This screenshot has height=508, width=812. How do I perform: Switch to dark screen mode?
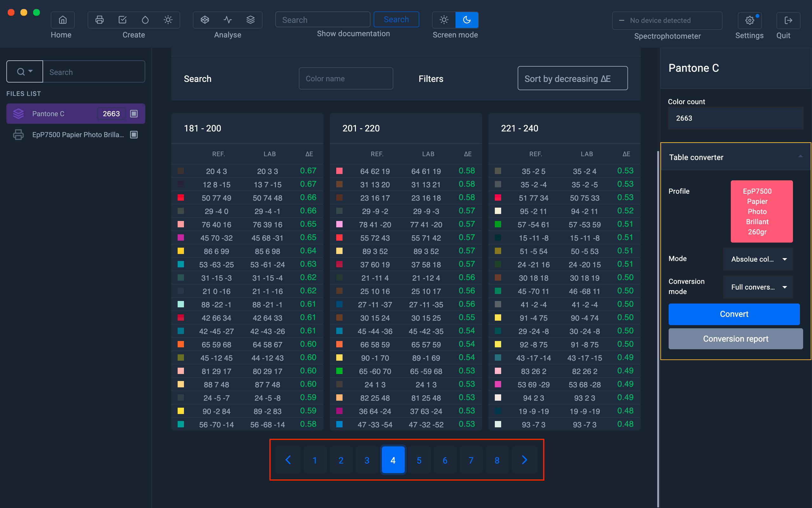pyautogui.click(x=467, y=20)
